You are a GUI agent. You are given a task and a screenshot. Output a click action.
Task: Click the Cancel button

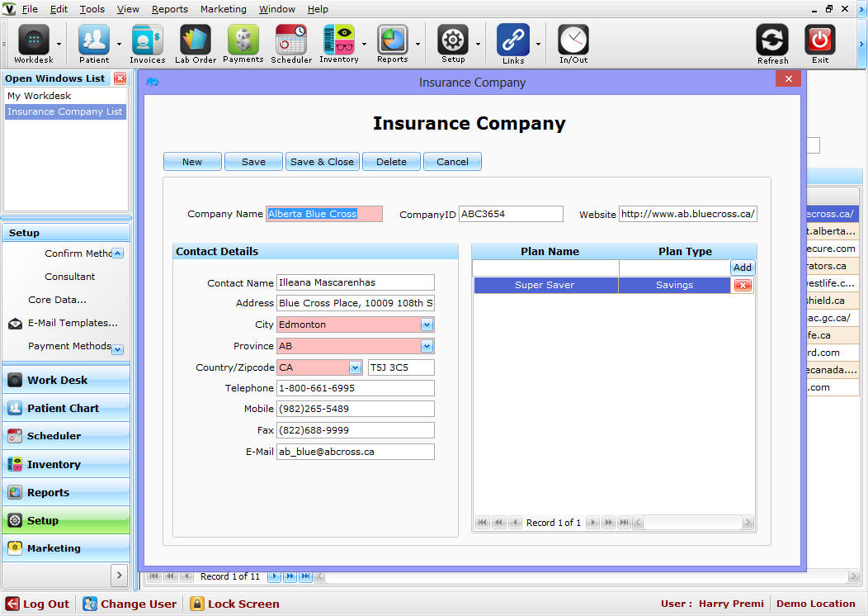click(x=452, y=162)
